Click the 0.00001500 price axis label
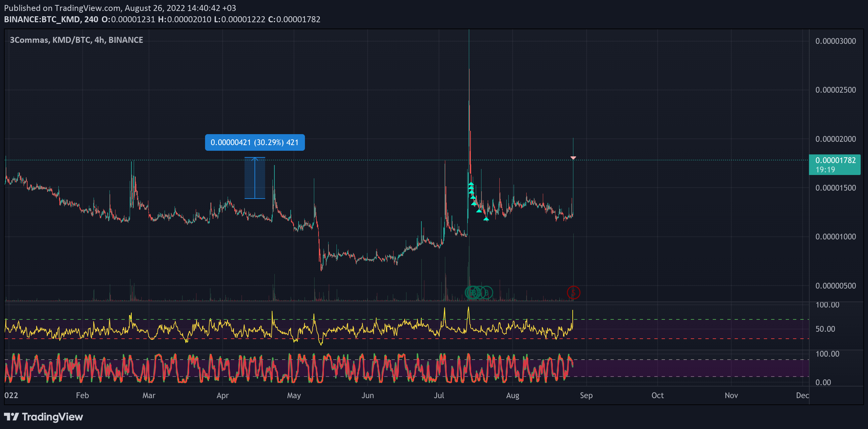 coord(835,188)
